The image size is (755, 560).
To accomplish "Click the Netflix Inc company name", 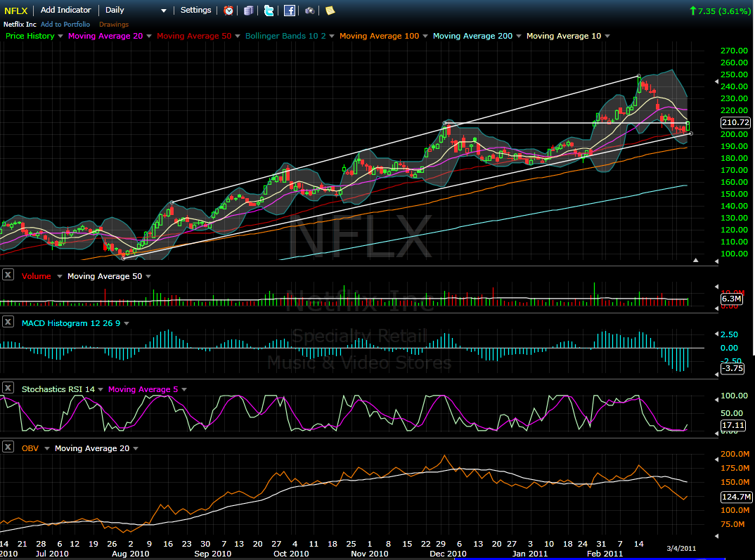I will click(x=20, y=24).
